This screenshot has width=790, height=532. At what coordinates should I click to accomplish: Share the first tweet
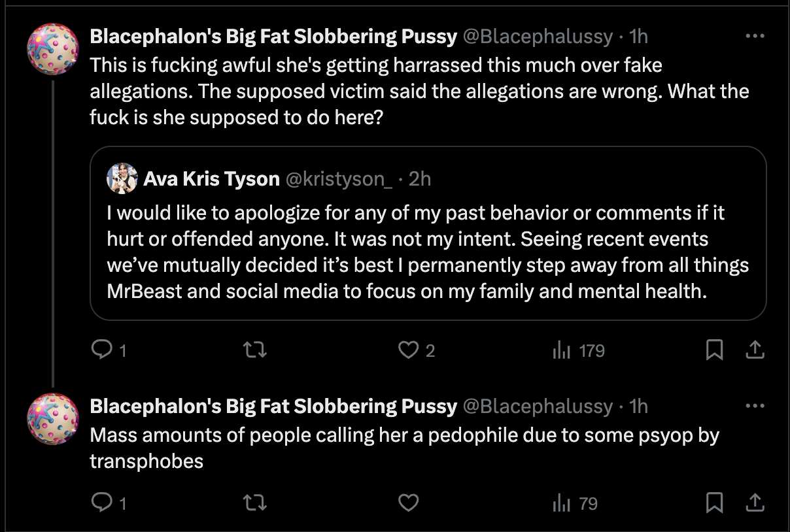(755, 351)
